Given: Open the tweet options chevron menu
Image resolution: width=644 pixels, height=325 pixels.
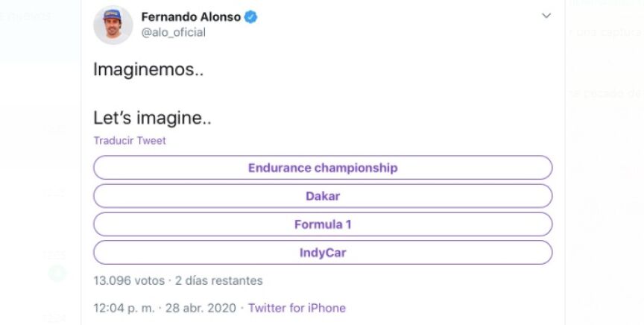Looking at the screenshot, I should click(x=546, y=16).
